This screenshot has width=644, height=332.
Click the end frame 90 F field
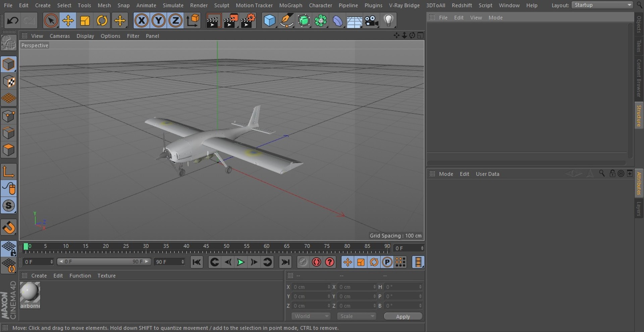click(x=169, y=262)
